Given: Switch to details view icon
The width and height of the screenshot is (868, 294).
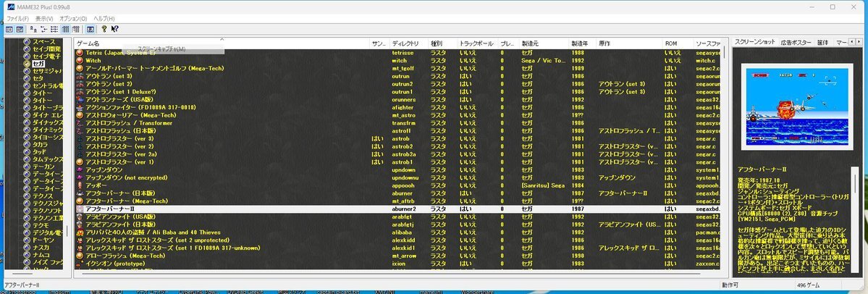Looking at the screenshot, I should coord(65,29).
